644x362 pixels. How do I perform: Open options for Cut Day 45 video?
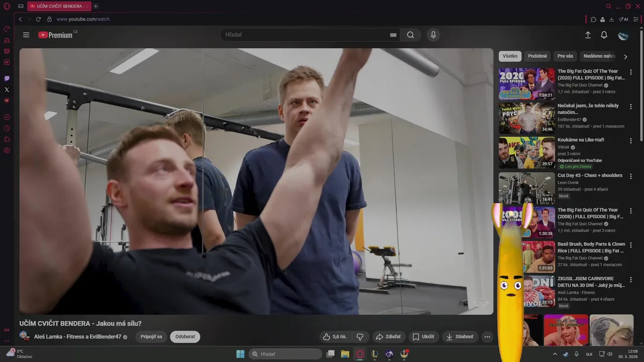(631, 176)
